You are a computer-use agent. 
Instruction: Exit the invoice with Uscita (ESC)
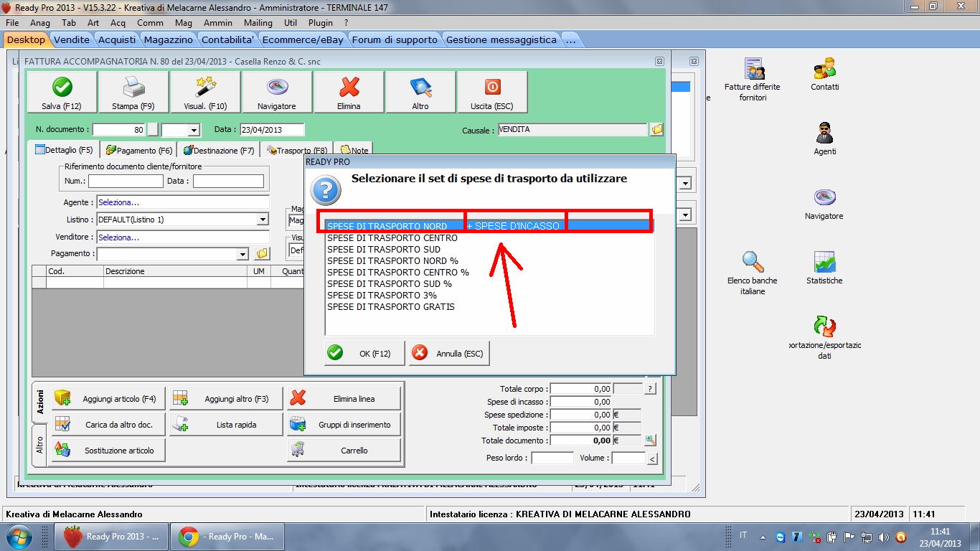(492, 92)
